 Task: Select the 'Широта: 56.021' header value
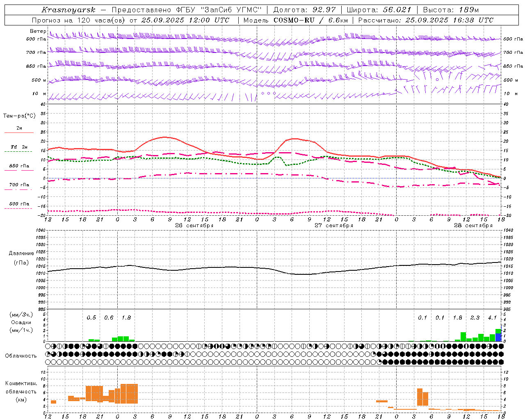coord(379,10)
